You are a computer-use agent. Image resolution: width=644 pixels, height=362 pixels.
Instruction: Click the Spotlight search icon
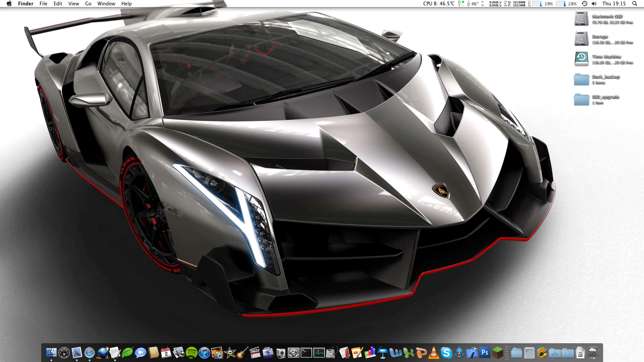point(635,4)
